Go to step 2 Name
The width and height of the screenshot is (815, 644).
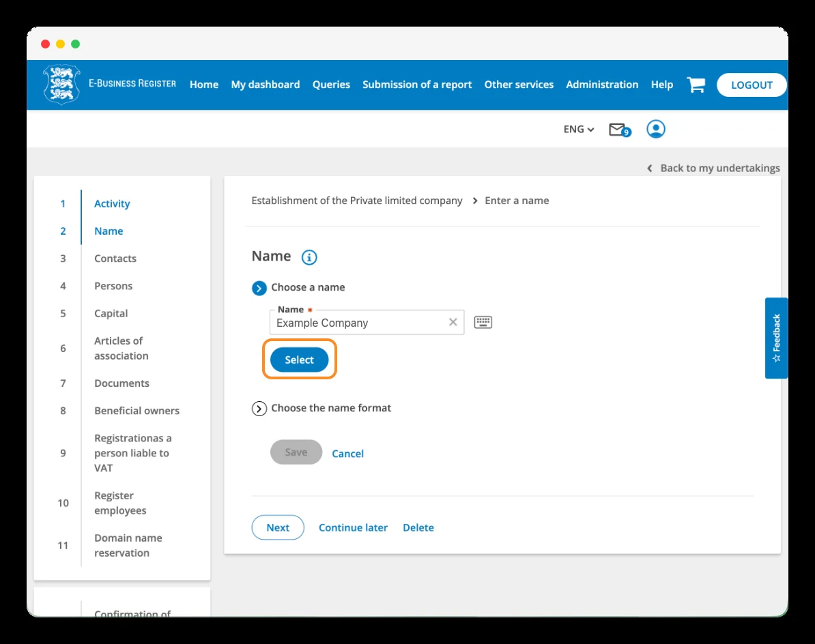click(109, 231)
